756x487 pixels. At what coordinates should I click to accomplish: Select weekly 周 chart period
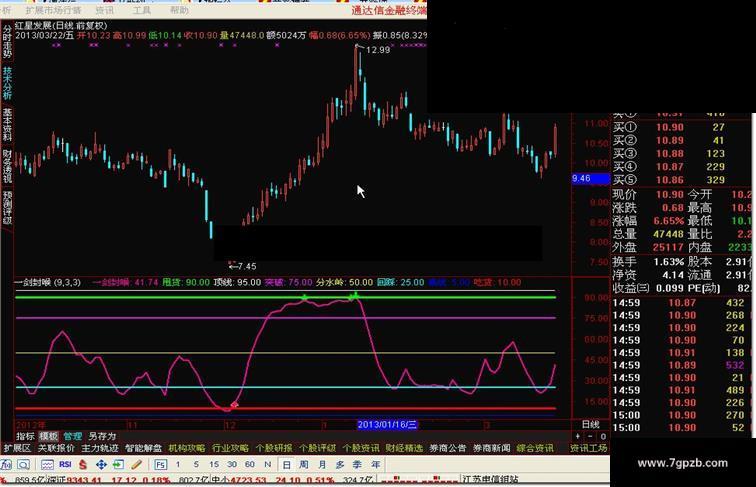(x=304, y=465)
